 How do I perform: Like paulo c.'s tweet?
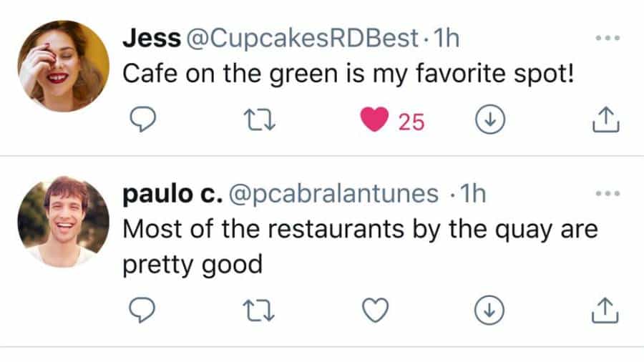[x=374, y=310]
